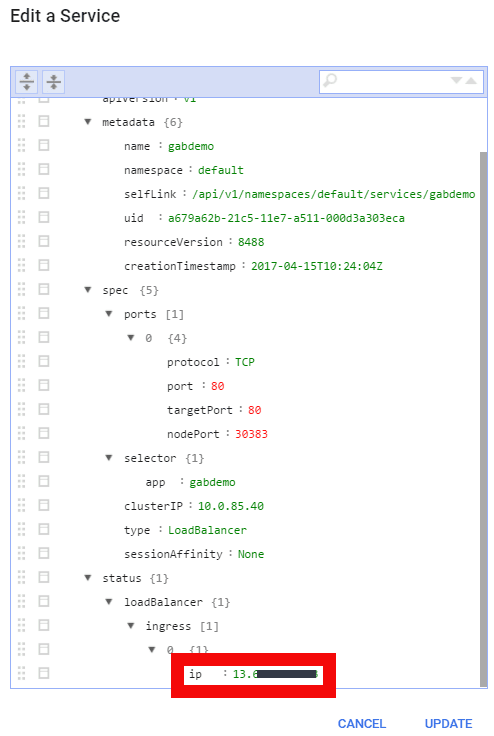Collapse the status node
Viewport: 494px width, 736px height.
click(x=87, y=577)
